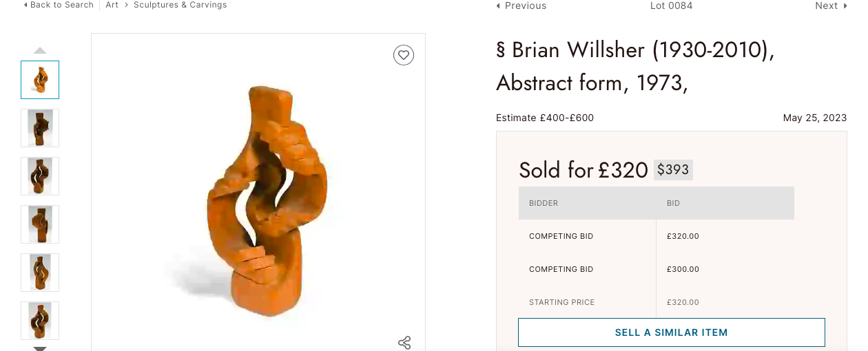Screen dimensions: 868x351
Task: Select the first sculpture thumbnail
Action: (40, 80)
